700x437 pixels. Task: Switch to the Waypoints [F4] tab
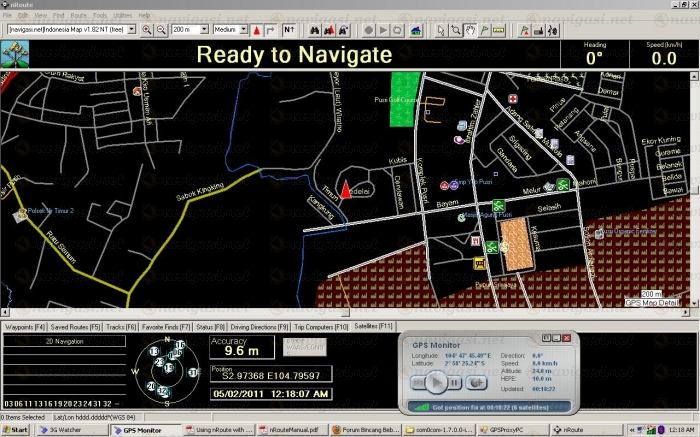(26, 327)
